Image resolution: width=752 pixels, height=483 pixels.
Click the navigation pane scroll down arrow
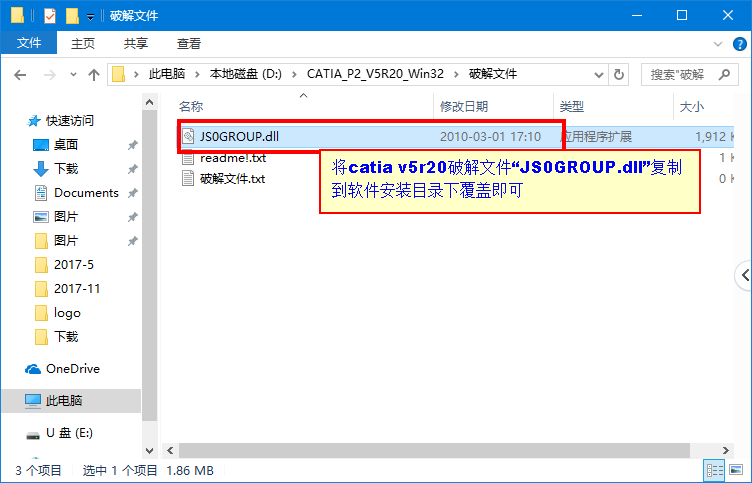click(150, 451)
